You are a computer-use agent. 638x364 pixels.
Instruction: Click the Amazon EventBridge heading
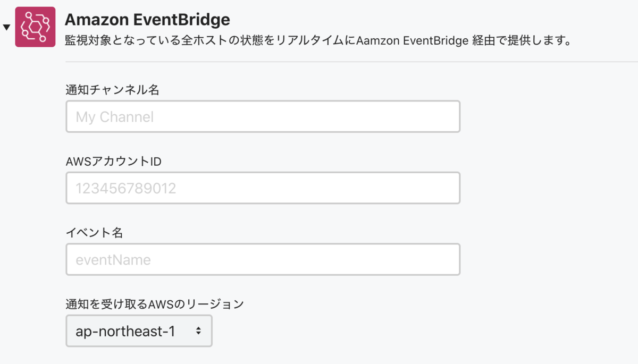(x=147, y=19)
